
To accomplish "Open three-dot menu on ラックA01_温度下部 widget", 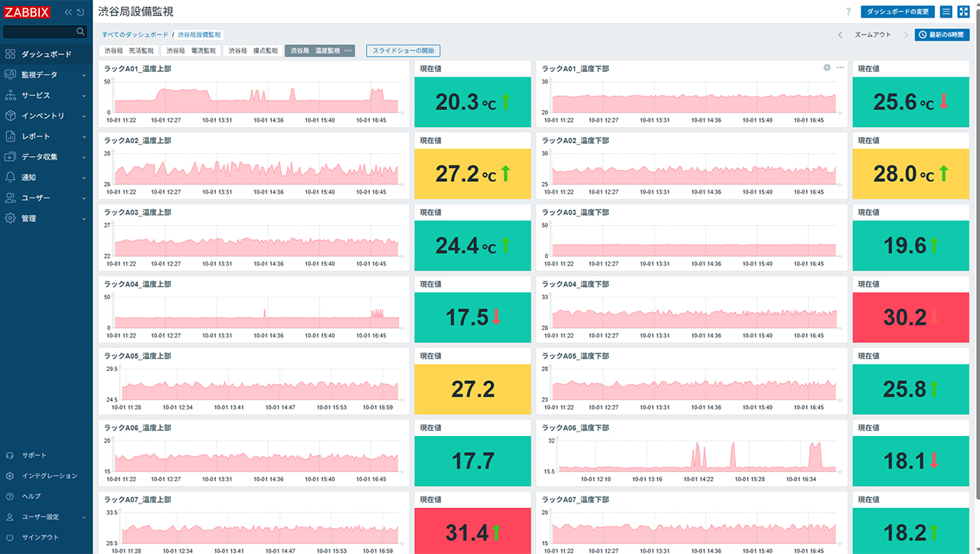I will (841, 68).
